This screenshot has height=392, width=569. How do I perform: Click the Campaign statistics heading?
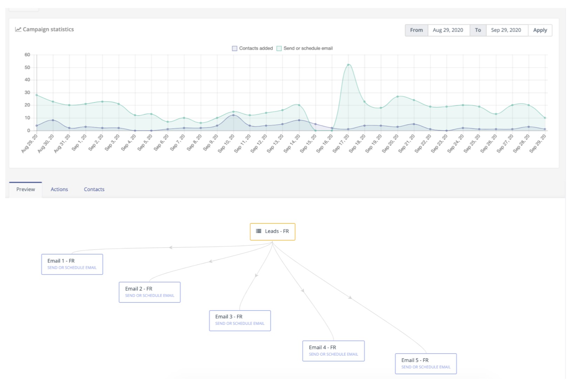point(48,29)
